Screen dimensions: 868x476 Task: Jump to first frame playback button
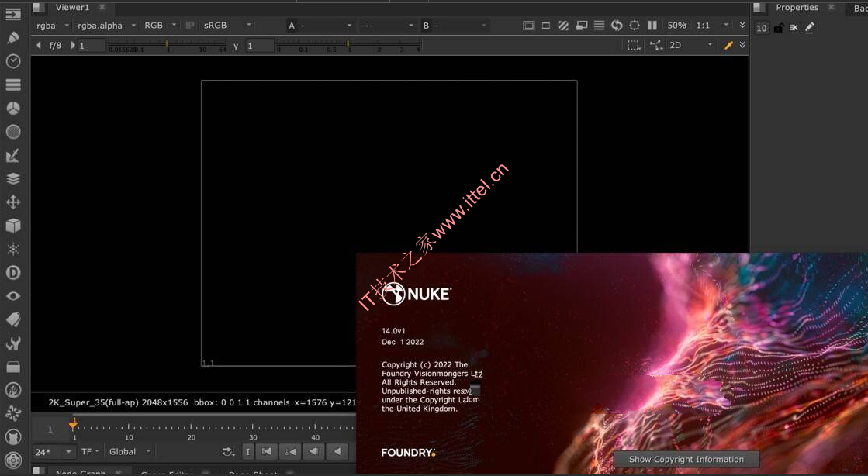pos(266,452)
